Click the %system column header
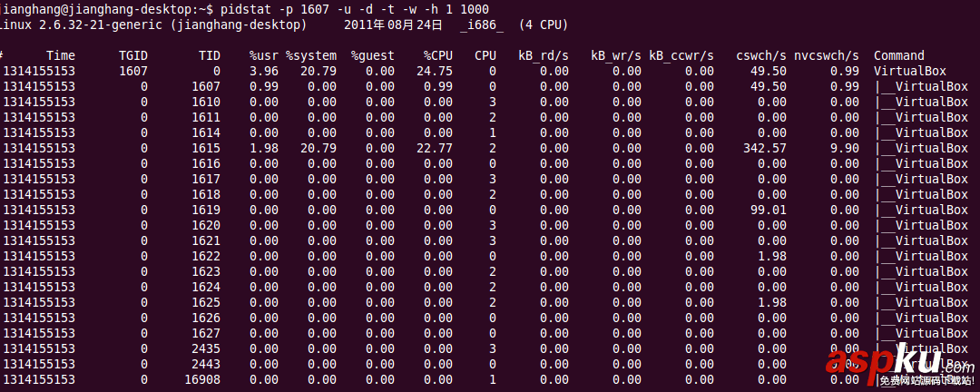Image resolution: width=980 pixels, height=392 pixels. coord(311,55)
